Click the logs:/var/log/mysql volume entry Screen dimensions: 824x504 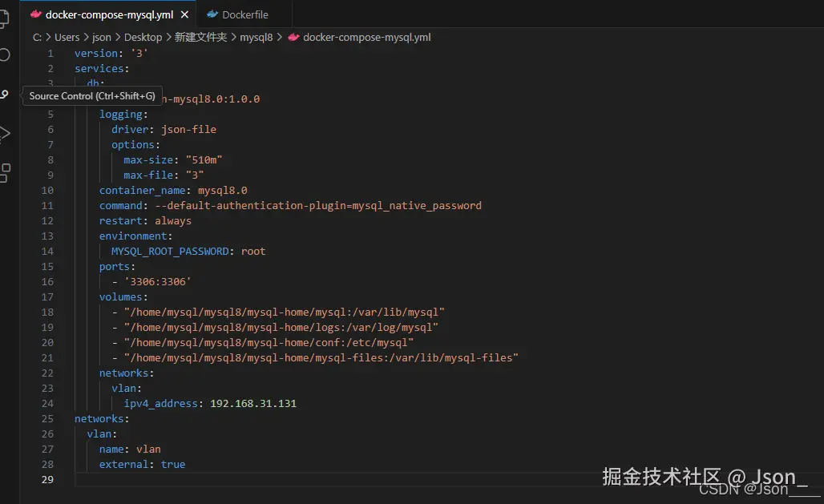[281, 328]
